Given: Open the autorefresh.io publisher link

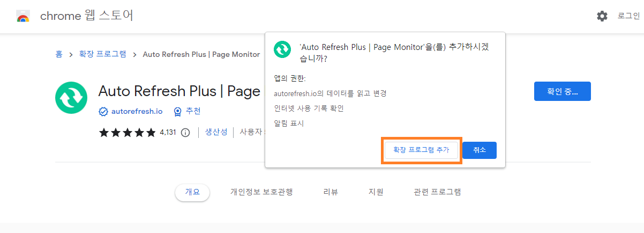Looking at the screenshot, I should tap(137, 112).
